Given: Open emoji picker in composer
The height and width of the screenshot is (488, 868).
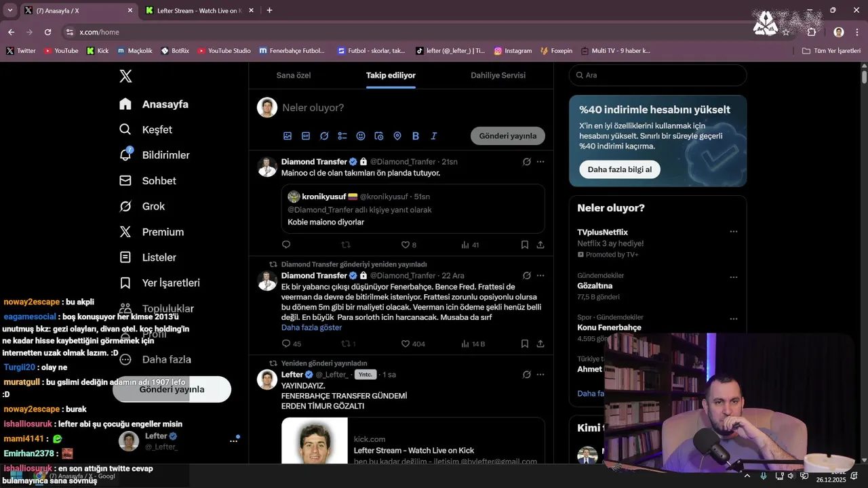Looking at the screenshot, I should point(361,136).
